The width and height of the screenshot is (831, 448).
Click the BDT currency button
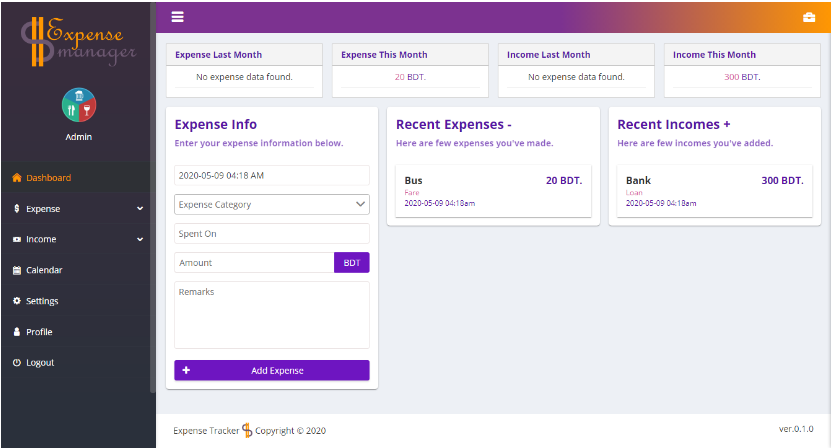352,263
